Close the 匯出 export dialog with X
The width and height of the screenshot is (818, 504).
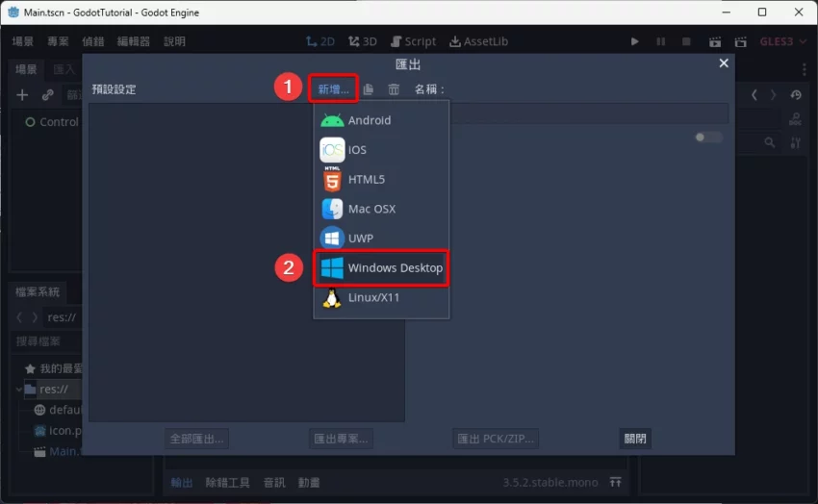[724, 63]
